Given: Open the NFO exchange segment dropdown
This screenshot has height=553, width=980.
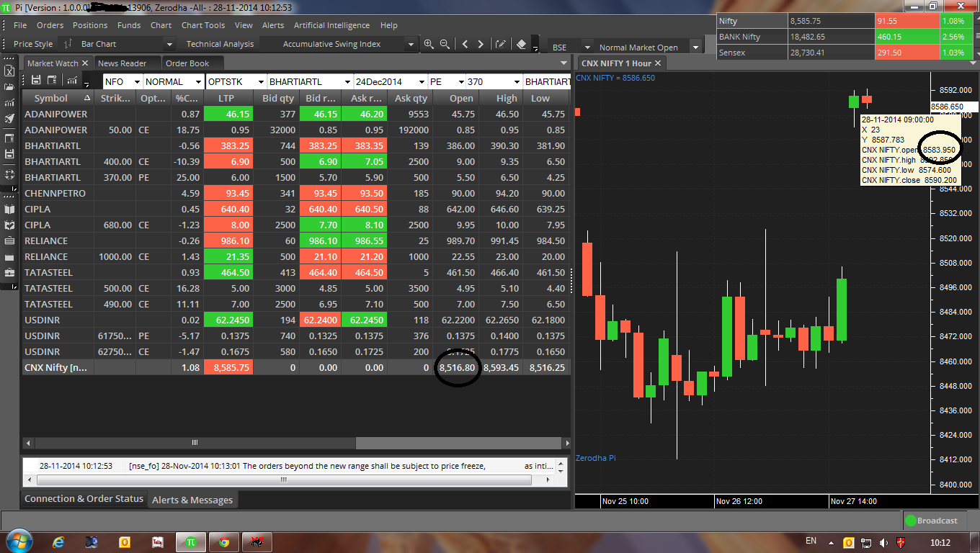Looking at the screenshot, I should click(136, 81).
